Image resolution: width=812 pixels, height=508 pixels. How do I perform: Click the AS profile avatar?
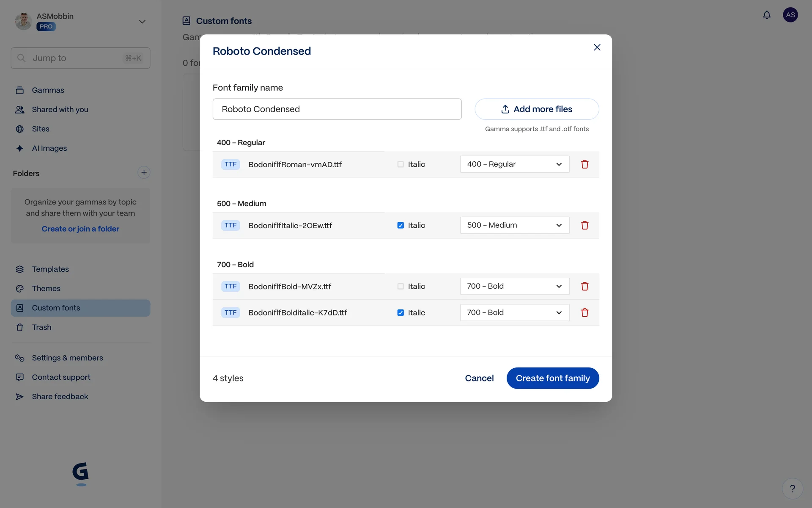click(x=790, y=15)
